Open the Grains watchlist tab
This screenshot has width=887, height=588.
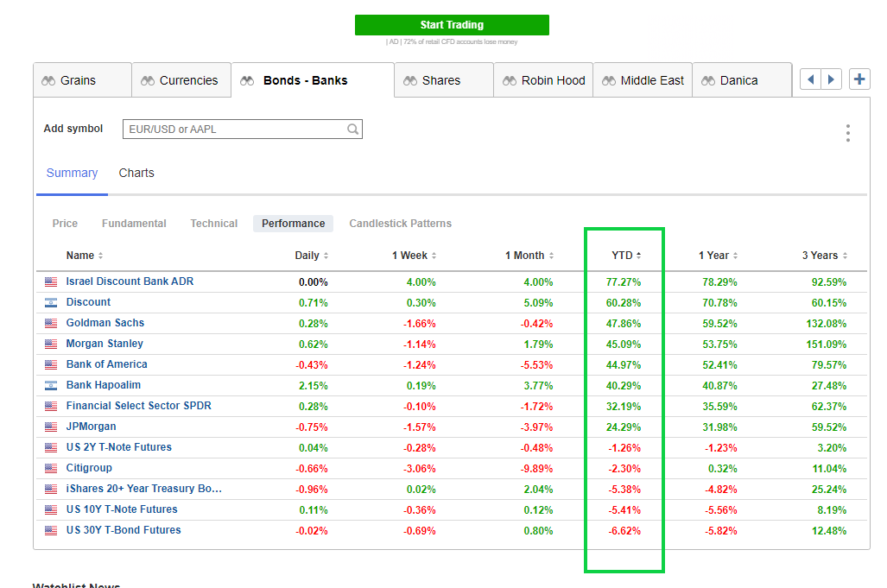(83, 80)
